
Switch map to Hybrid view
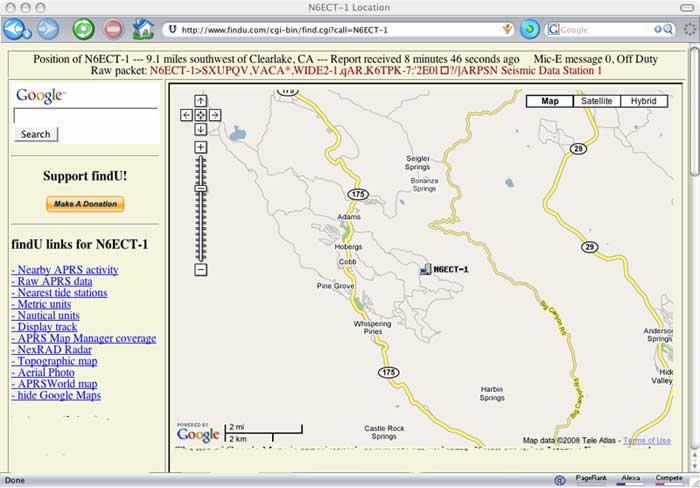643,101
